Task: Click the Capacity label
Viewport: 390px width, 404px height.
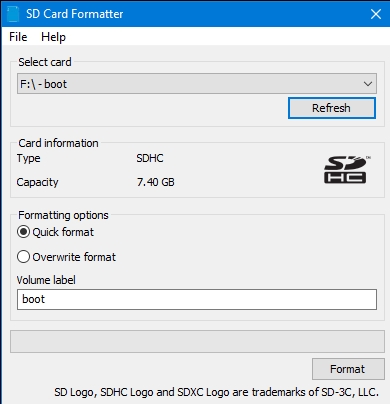Action: pos(37,182)
